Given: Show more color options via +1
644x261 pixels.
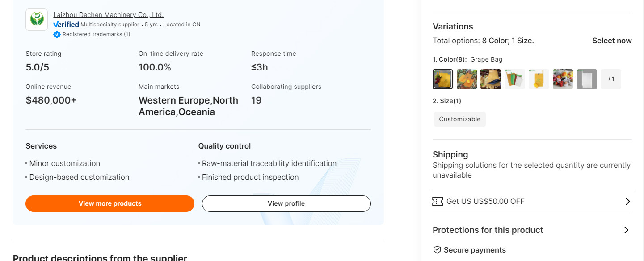Looking at the screenshot, I should pyautogui.click(x=611, y=79).
